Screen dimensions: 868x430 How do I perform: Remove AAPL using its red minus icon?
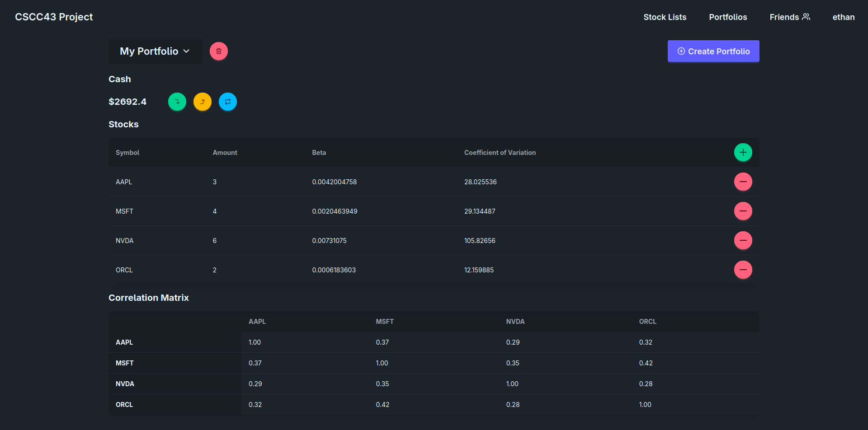pos(743,182)
